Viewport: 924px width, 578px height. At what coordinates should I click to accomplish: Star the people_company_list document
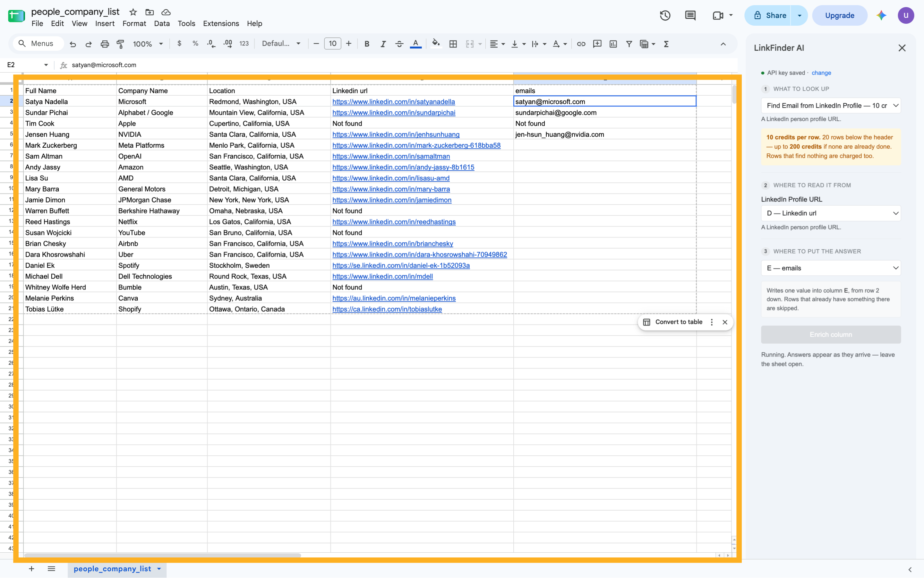pyautogui.click(x=133, y=12)
